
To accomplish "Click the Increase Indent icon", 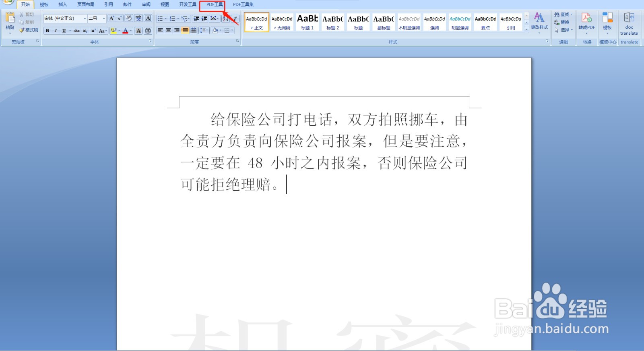I will coord(204,19).
